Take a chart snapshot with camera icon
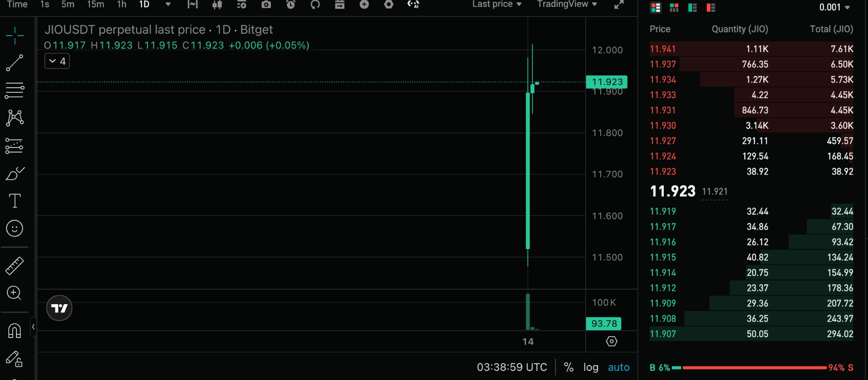 click(x=266, y=5)
